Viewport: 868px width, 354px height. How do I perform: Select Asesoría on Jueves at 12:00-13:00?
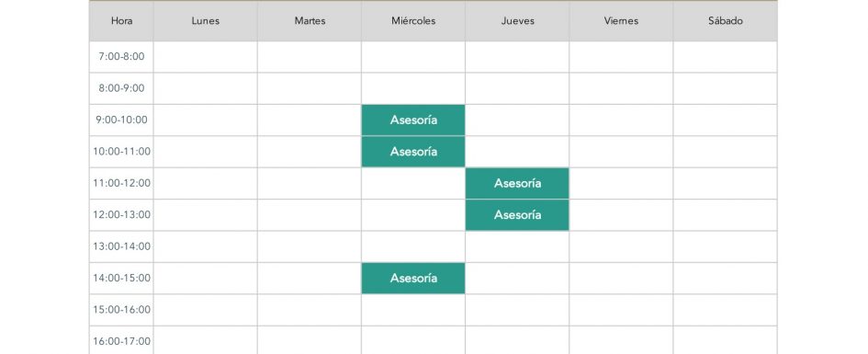[x=517, y=214]
